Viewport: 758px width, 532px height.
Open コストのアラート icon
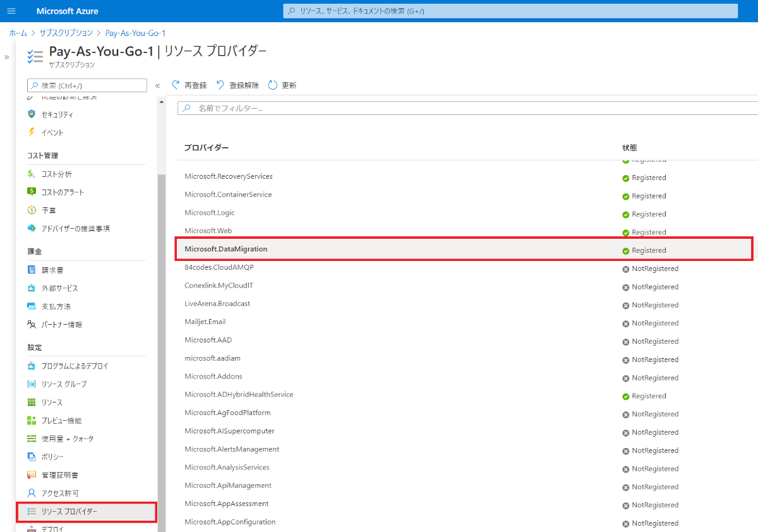click(32, 191)
